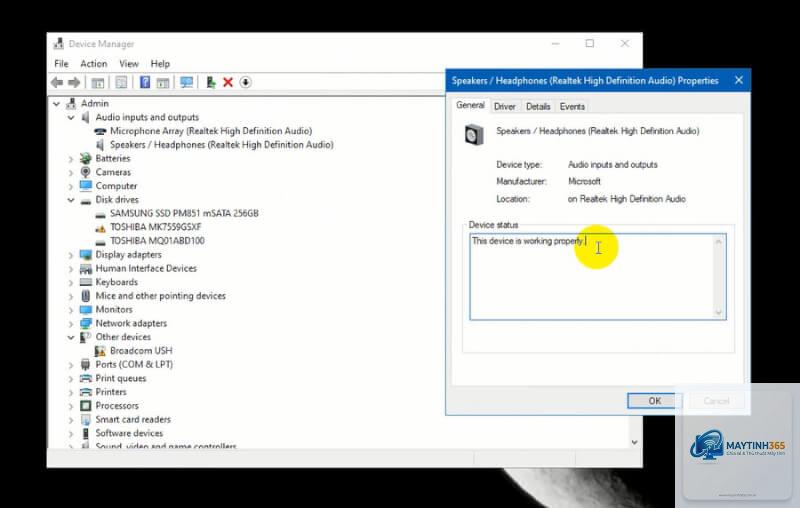Click Device status scrollbar down arrow
The height and width of the screenshot is (508, 800).
[719, 313]
